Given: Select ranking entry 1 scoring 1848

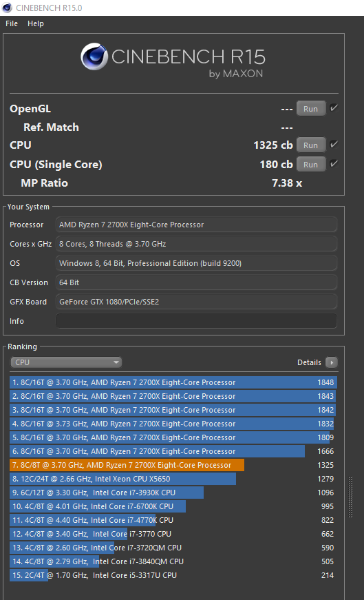Looking at the screenshot, I should pyautogui.click(x=173, y=382).
